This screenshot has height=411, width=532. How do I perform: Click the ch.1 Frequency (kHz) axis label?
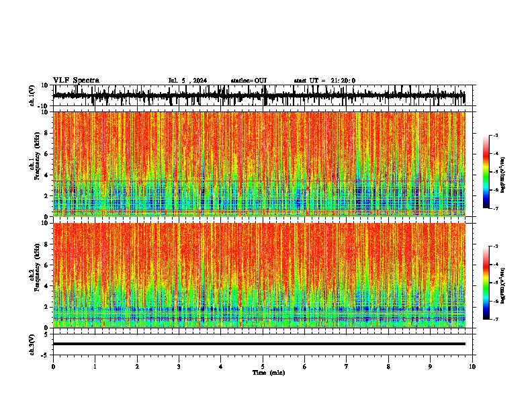click(35, 156)
